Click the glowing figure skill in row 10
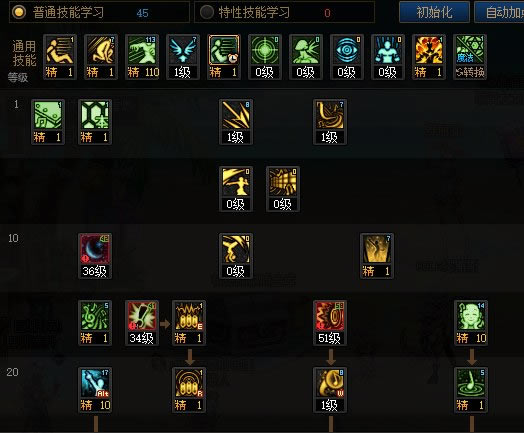 (377, 256)
